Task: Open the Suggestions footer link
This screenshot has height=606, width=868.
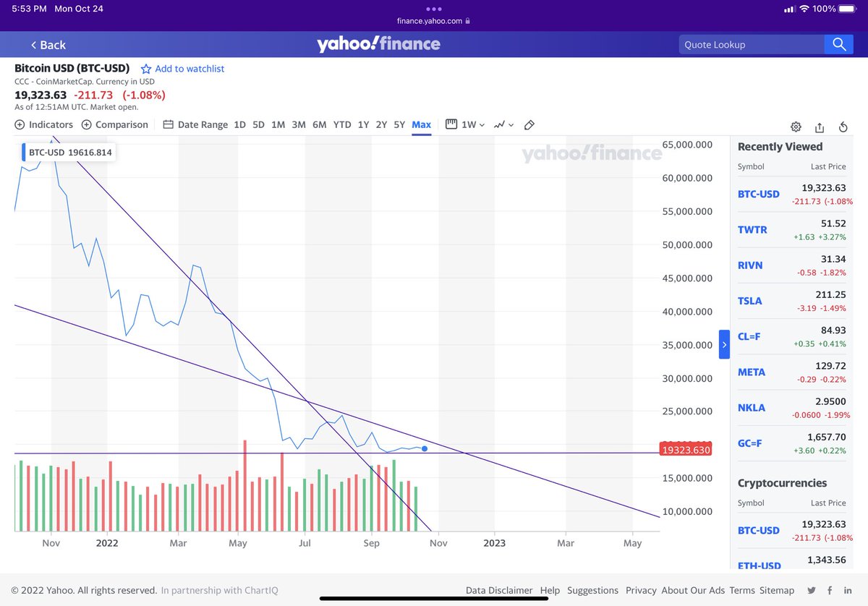Action: pos(592,590)
